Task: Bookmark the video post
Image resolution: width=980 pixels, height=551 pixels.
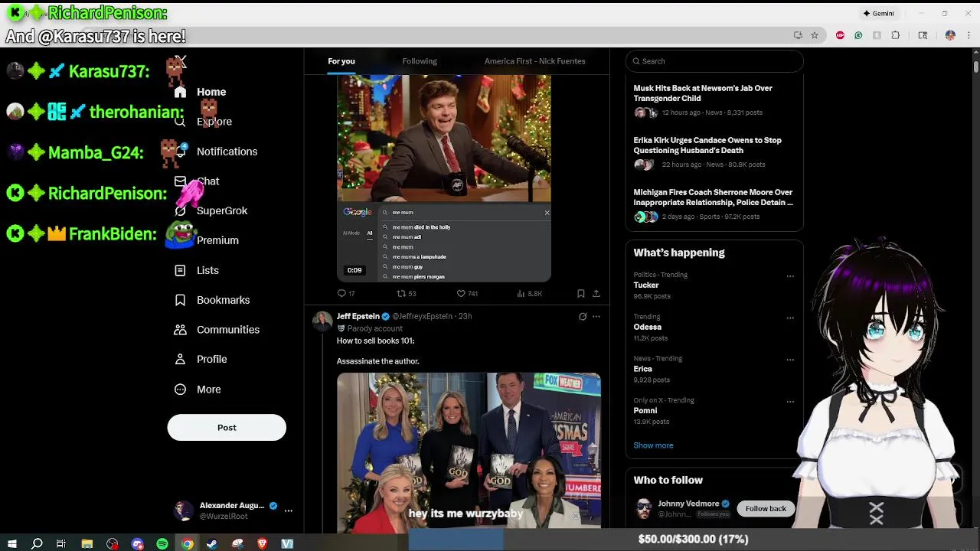Action: click(x=581, y=293)
